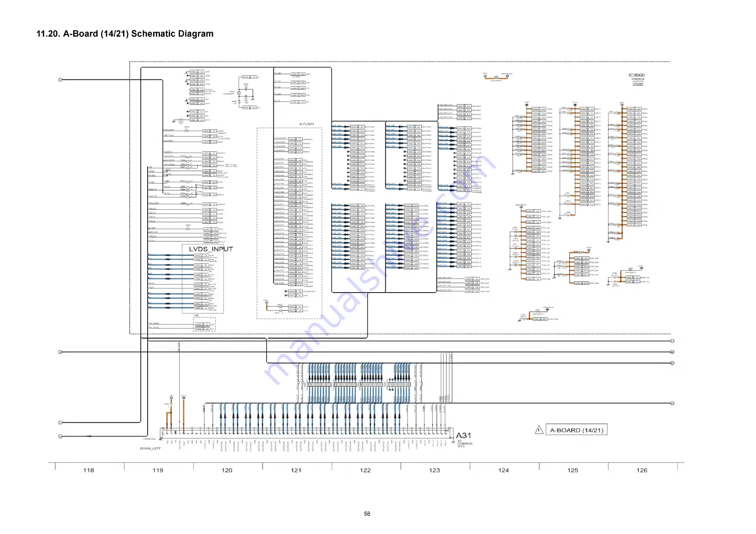Click page number '58' at the bottom
This screenshot has width=756, height=534.
pyautogui.click(x=367, y=514)
